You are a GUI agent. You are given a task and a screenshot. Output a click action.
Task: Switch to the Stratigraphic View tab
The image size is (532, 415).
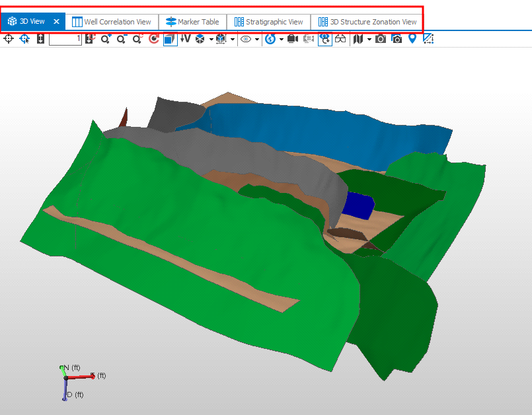click(268, 22)
